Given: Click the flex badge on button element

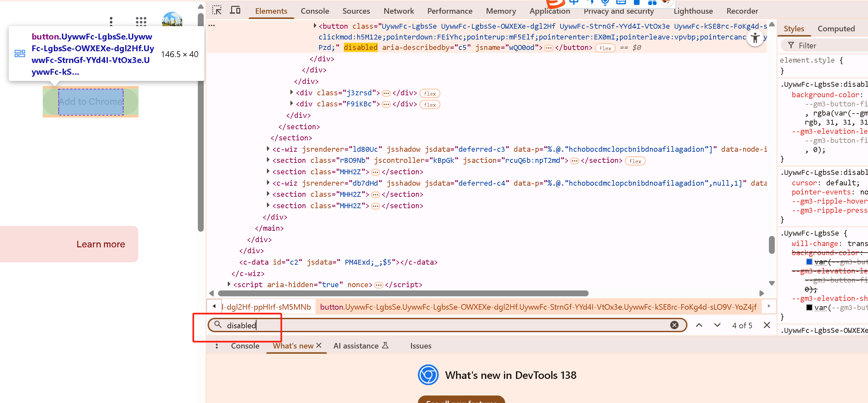Looking at the screenshot, I should click(x=605, y=48).
